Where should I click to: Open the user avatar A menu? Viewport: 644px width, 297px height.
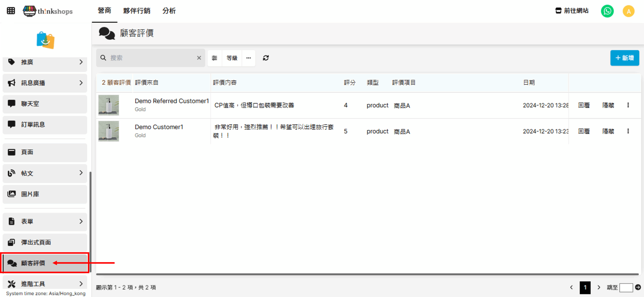(x=628, y=11)
